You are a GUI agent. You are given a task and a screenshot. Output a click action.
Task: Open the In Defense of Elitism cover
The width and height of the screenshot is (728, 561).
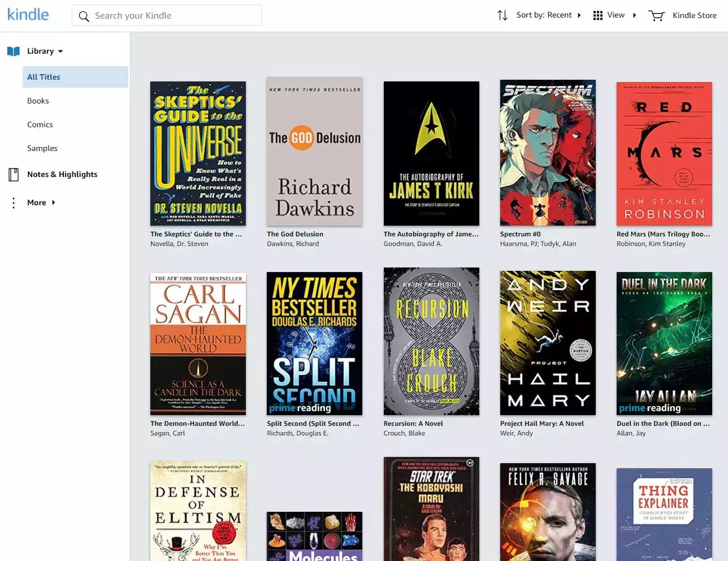coord(198,511)
